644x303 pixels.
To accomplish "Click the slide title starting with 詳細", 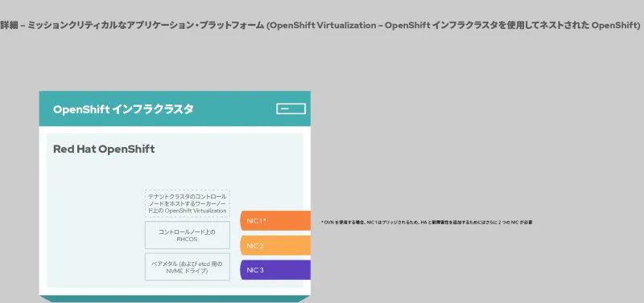I will pos(320,25).
